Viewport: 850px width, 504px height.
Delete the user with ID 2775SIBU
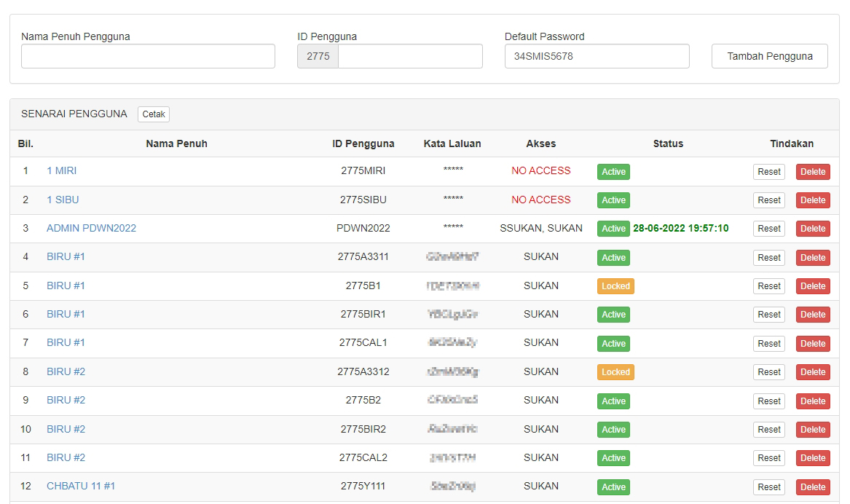(813, 200)
